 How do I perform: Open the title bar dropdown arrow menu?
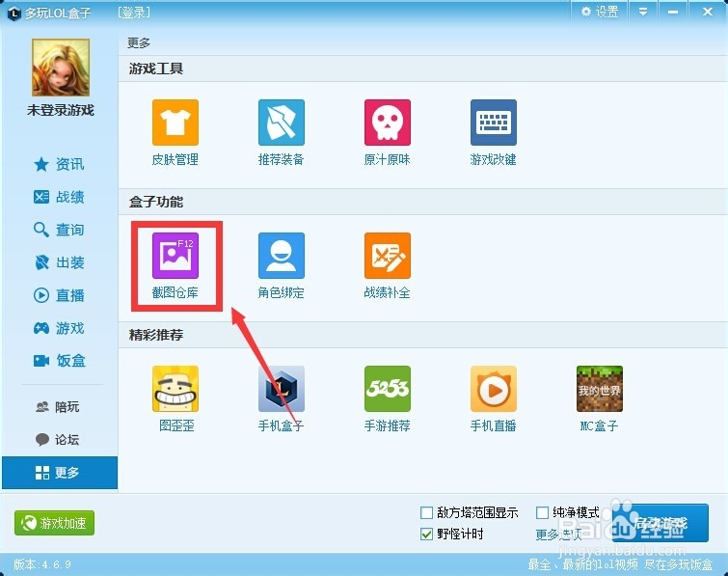point(643,12)
